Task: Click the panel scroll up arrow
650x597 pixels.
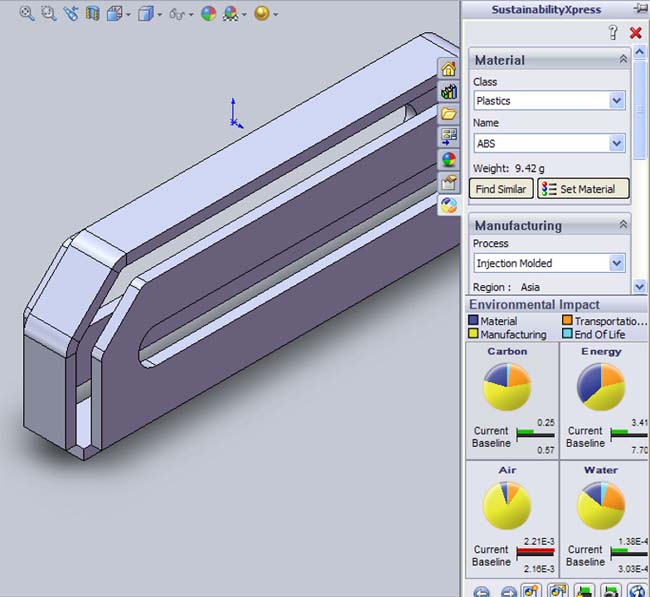Action: tap(640, 52)
